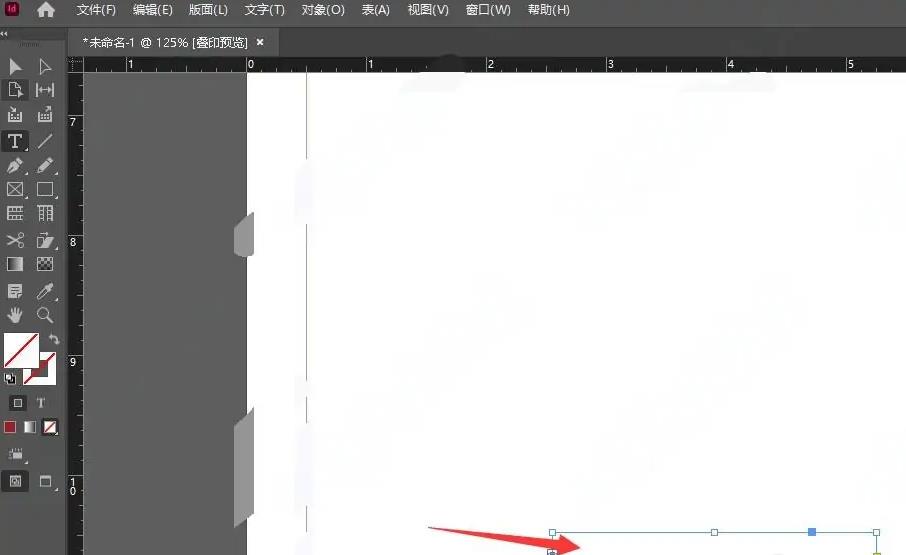
Task: Click the solid blue handle on frame edge
Action: (x=812, y=532)
